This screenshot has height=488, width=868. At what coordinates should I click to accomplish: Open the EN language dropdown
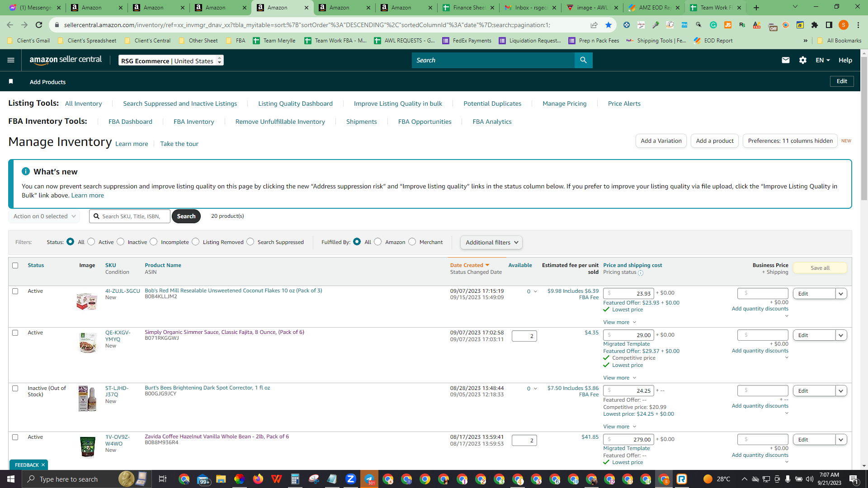(822, 60)
